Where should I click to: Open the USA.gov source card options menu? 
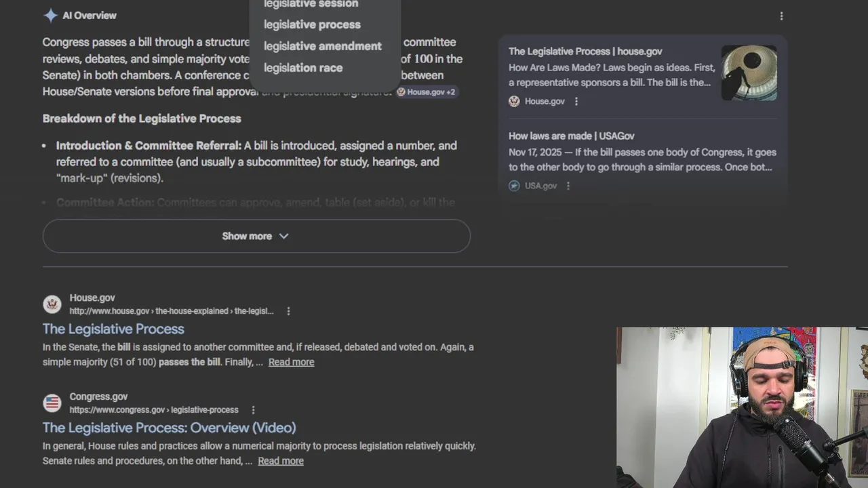click(x=568, y=186)
